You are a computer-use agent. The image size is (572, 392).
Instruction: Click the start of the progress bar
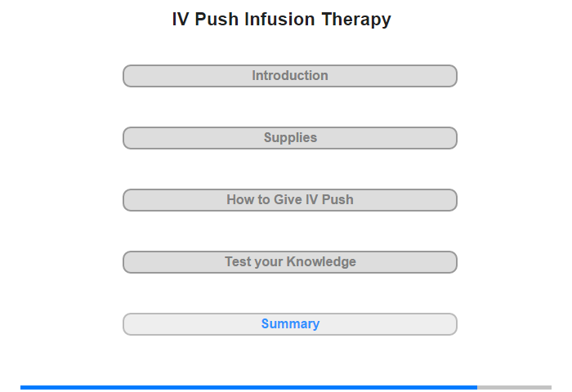point(22,387)
